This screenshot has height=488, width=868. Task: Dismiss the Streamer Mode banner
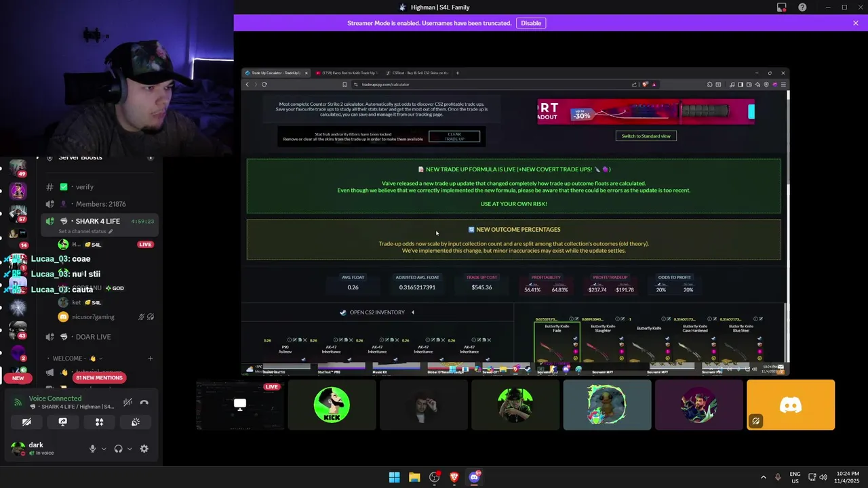pos(856,23)
